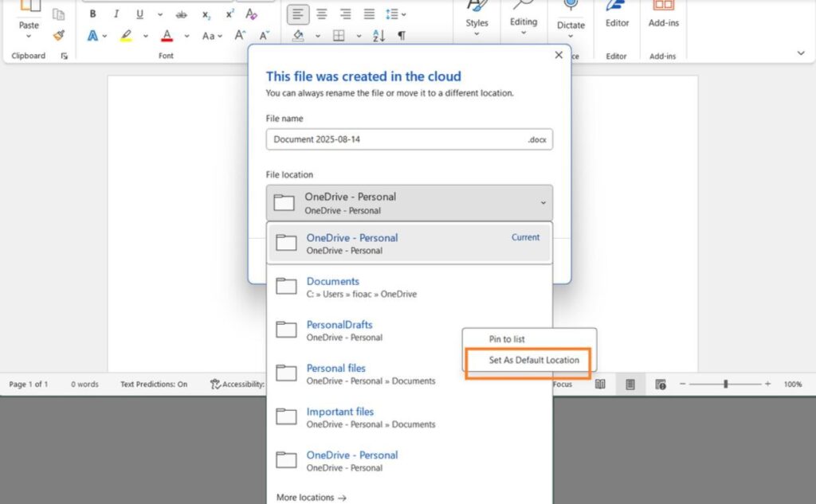Choose Personal files folder

point(364,374)
